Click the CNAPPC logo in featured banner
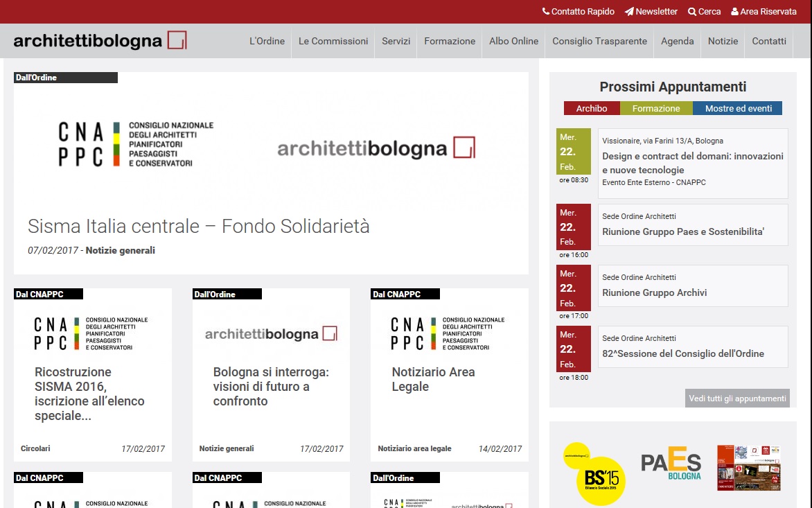This screenshot has height=508, width=812. tap(136, 144)
